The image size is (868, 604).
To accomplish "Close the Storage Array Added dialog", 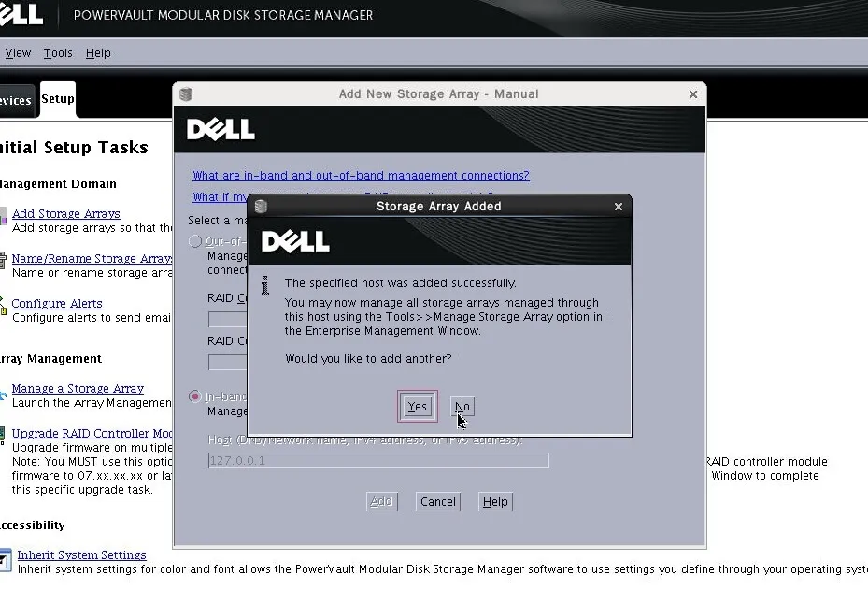I will pos(619,207).
